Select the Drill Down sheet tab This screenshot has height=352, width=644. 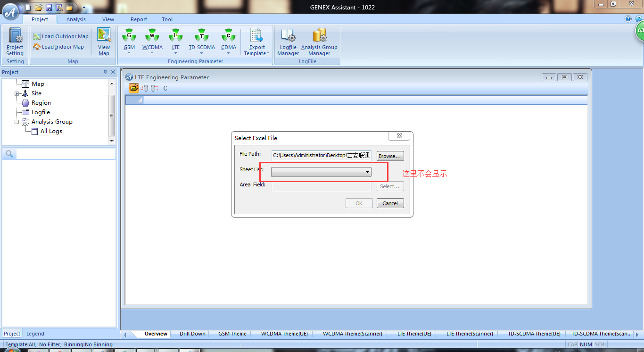click(192, 334)
